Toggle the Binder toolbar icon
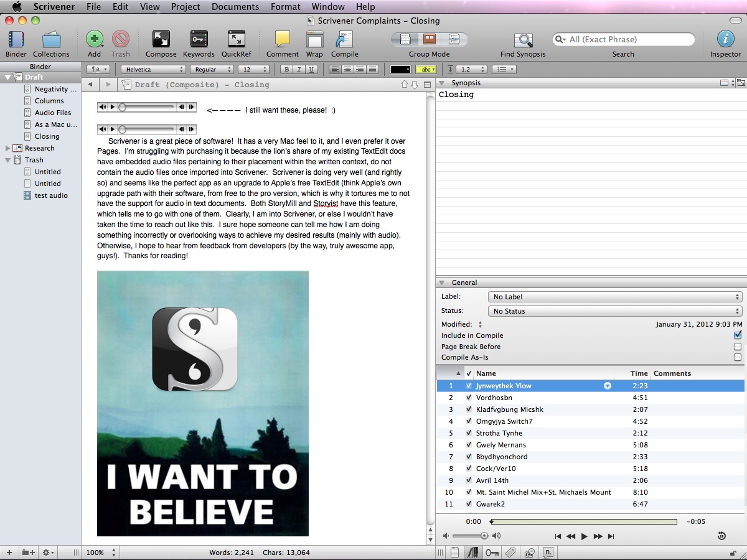747x560 pixels. [16, 40]
